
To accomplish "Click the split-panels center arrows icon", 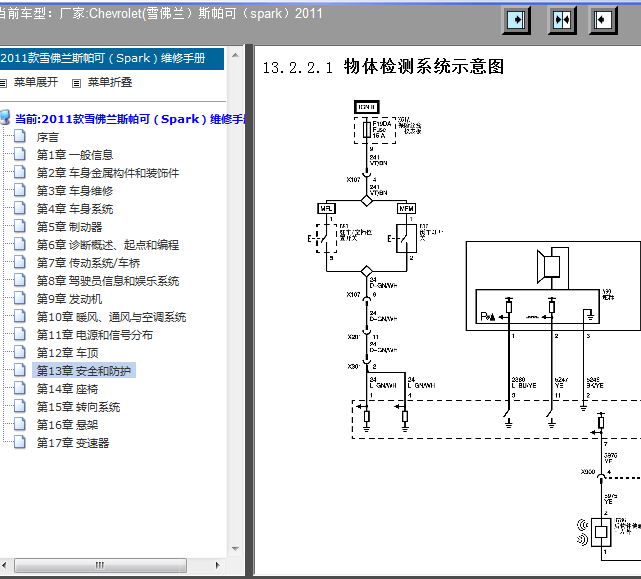I will pos(562,20).
